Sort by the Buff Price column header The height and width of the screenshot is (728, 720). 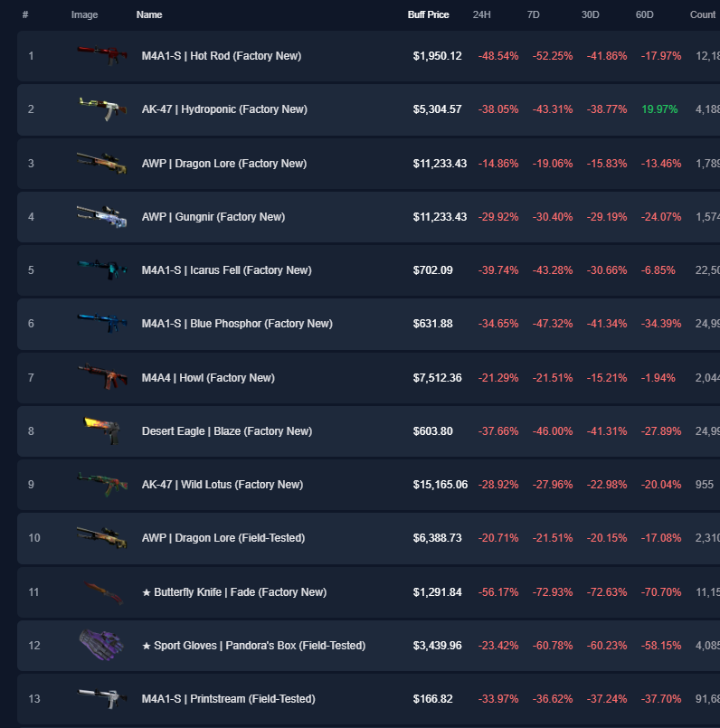click(428, 14)
